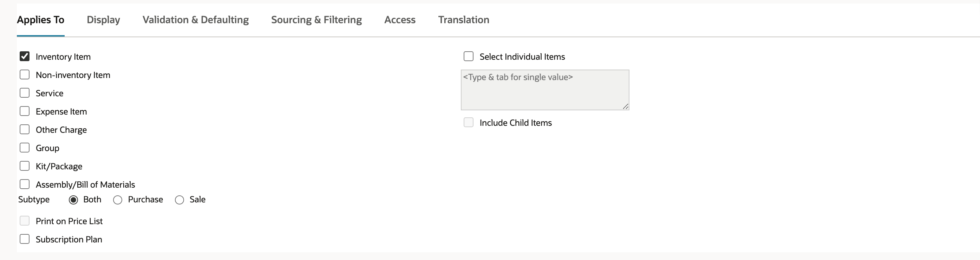Screen dimensions: 980x260
Task: Tick the Kit/Package checkbox
Action: (25, 166)
